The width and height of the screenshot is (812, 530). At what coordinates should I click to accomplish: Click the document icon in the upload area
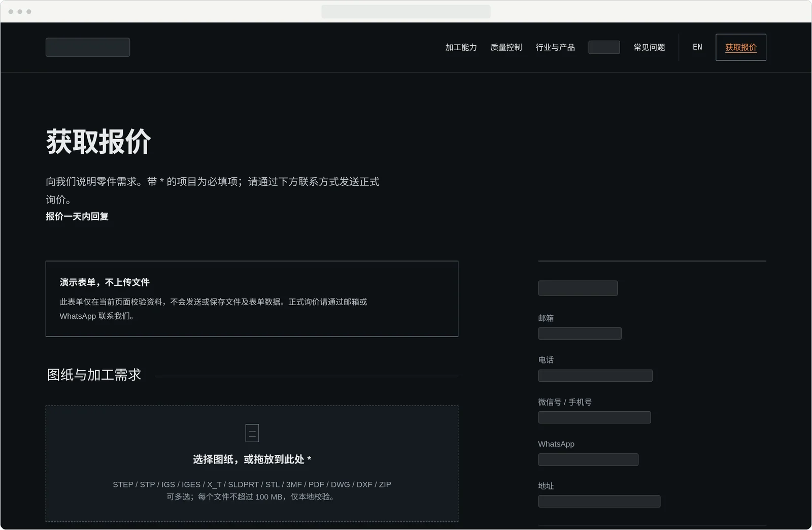click(x=252, y=433)
